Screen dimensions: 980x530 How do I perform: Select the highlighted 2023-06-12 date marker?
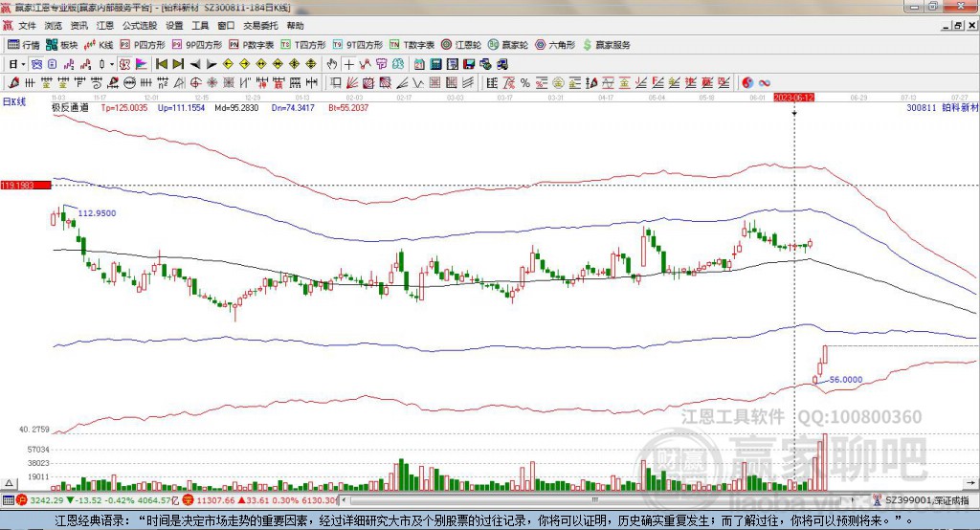[793, 98]
